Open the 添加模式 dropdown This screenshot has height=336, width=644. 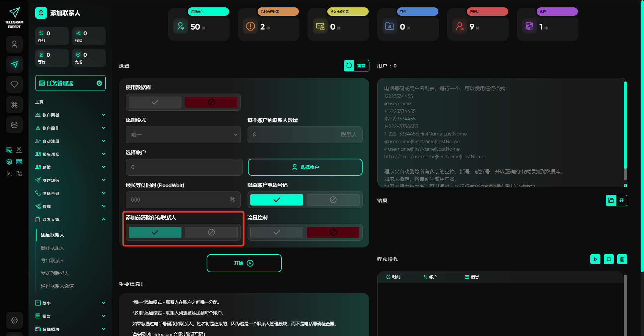183,135
